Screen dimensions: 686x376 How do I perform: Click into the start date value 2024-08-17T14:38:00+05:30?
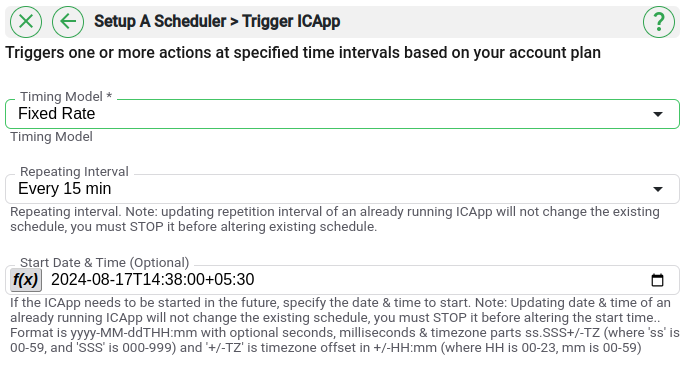click(x=153, y=280)
